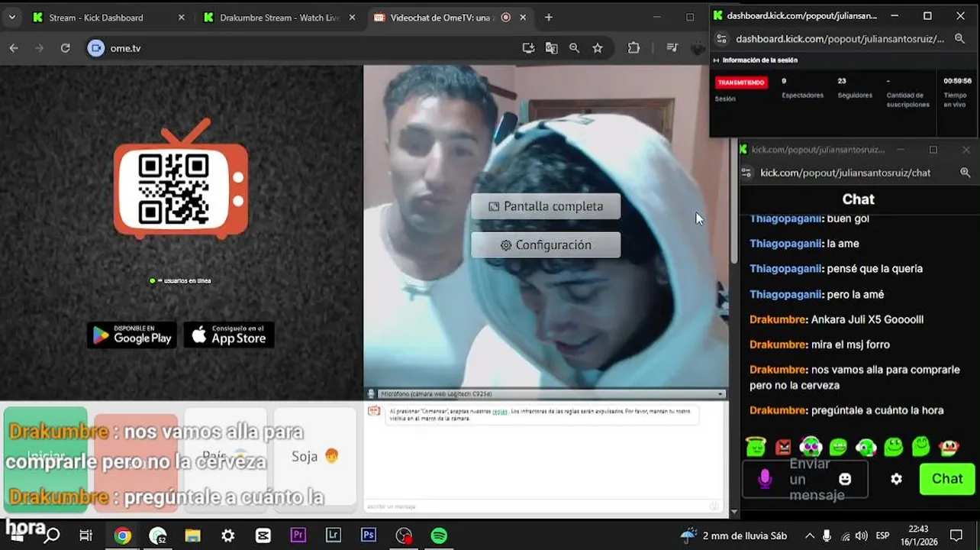The height and width of the screenshot is (550, 980).
Task: Open the emoji picker smiley
Action: click(x=845, y=479)
